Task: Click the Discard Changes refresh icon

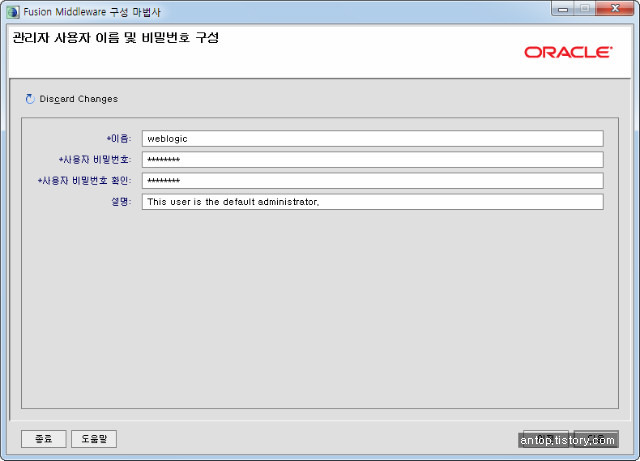Action: 30,99
